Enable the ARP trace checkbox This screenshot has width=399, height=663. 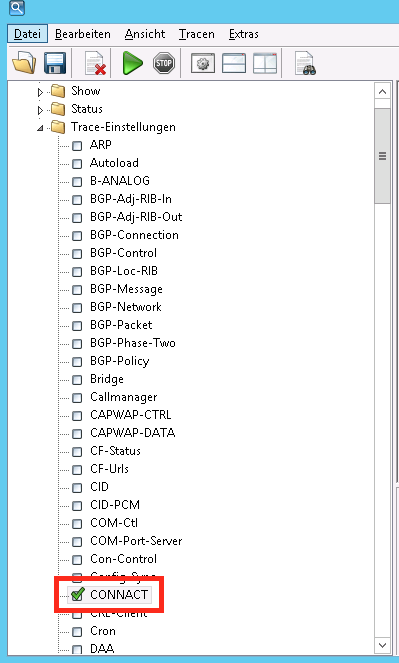point(77,146)
